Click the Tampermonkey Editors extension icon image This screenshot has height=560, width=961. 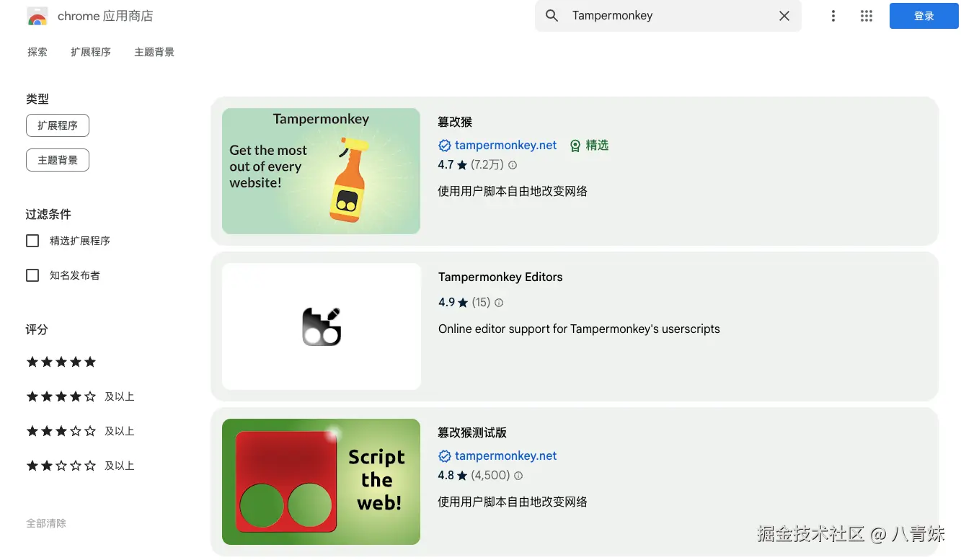(322, 326)
